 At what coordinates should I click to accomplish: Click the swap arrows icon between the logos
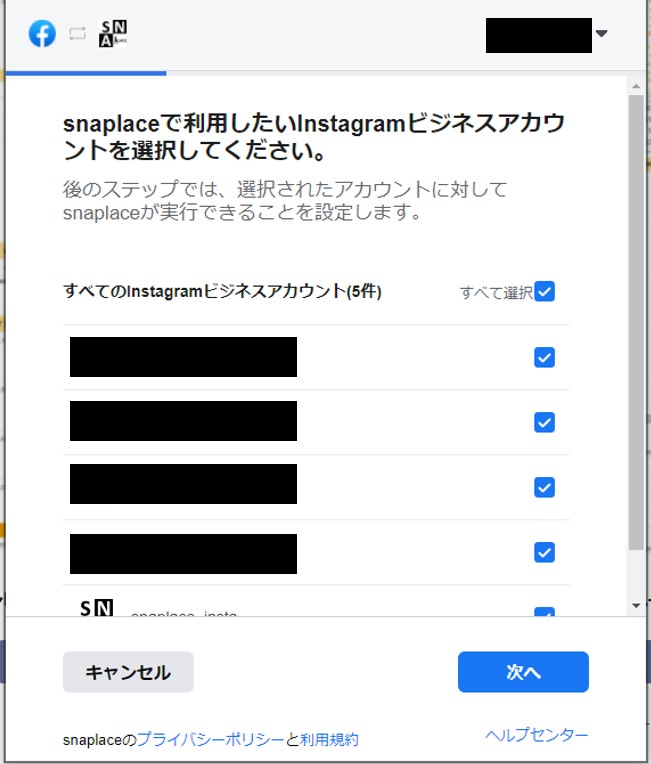[x=77, y=34]
